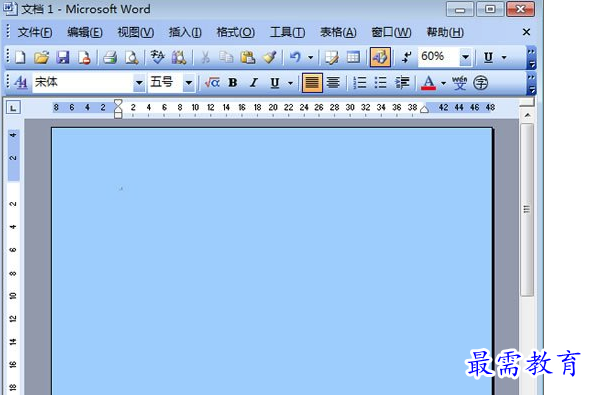
Task: Run Spelling and Grammar check
Action: pyautogui.click(x=157, y=57)
